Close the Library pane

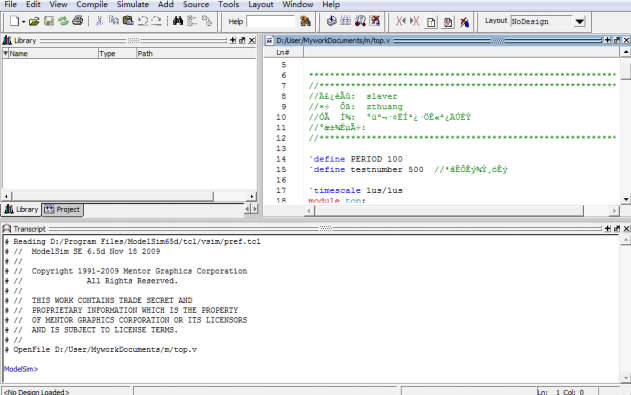tap(252, 40)
